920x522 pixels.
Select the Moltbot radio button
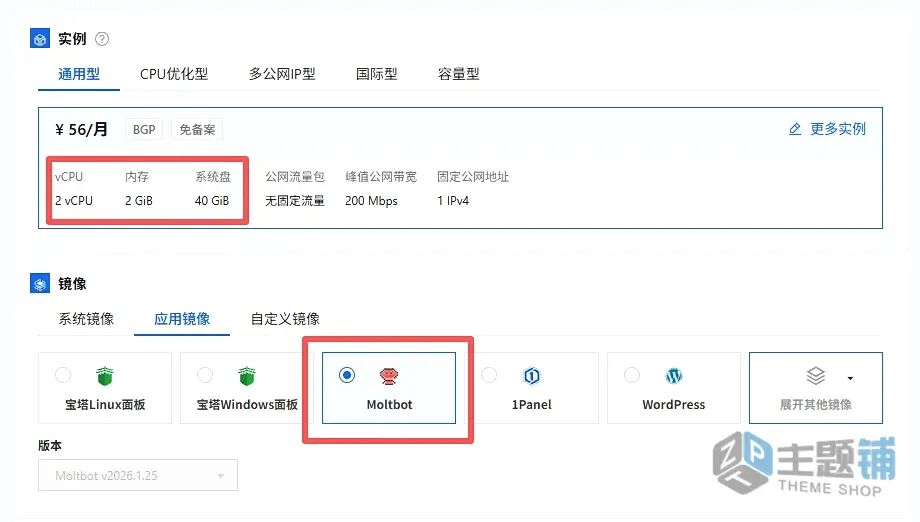pos(347,375)
